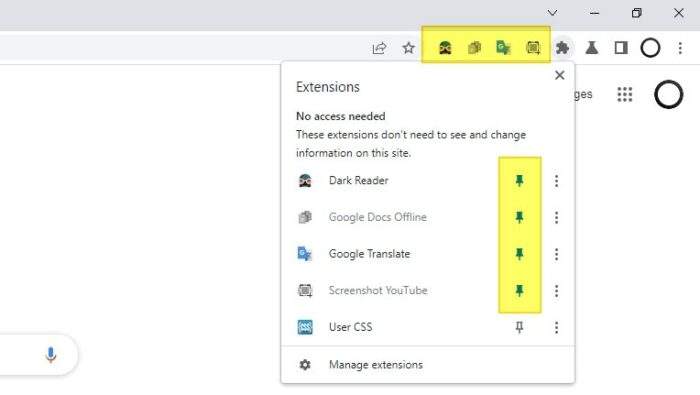The width and height of the screenshot is (700, 395).
Task: Click the Extensions puzzle piece icon
Action: pyautogui.click(x=562, y=48)
